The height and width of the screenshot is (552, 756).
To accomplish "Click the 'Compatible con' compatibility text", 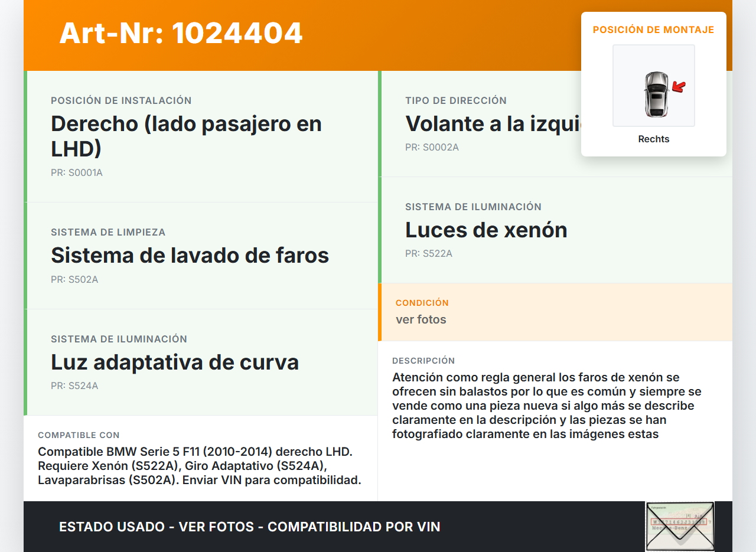I will [200, 466].
